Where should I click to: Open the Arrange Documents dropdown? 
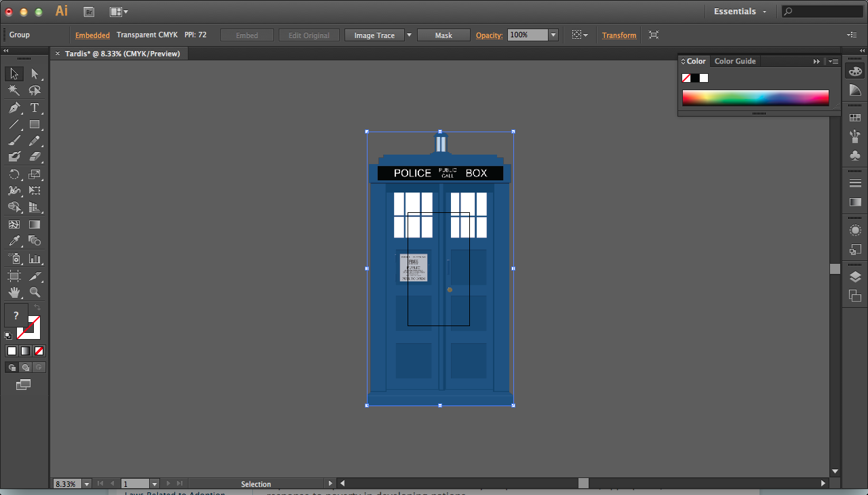click(119, 12)
